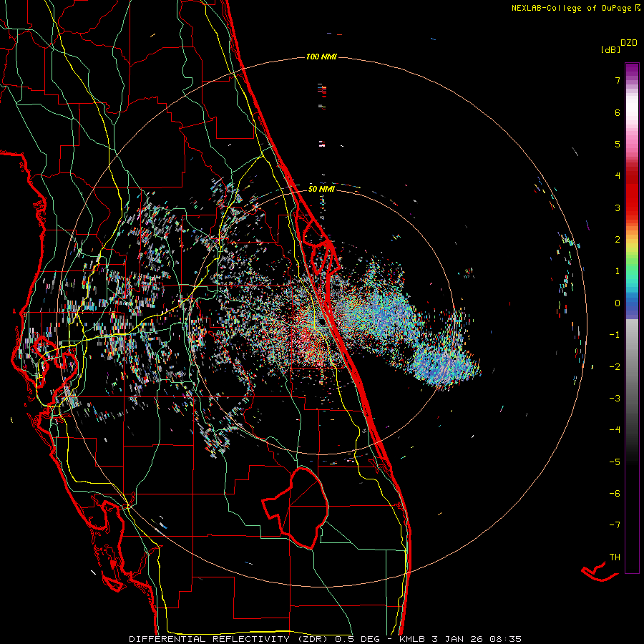Click the 2 value on color scale
644x644 pixels.
point(618,240)
